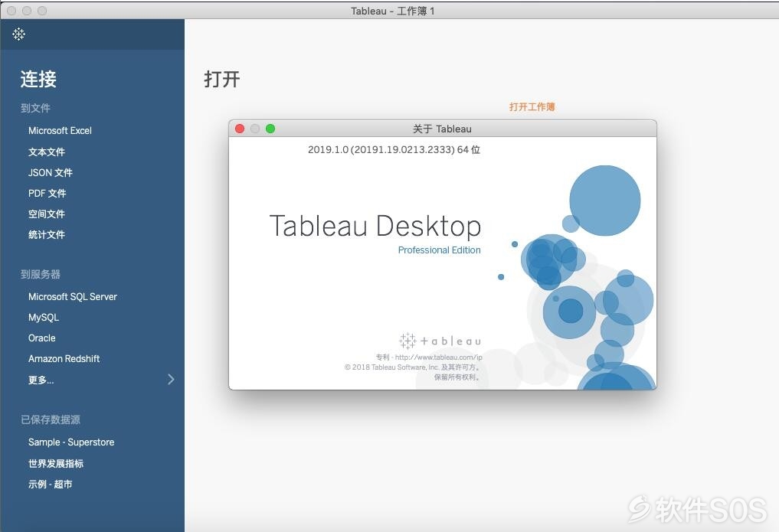Screen dimensions: 779x532
Task: Connect to Amazon Redshift
Action: 64,359
